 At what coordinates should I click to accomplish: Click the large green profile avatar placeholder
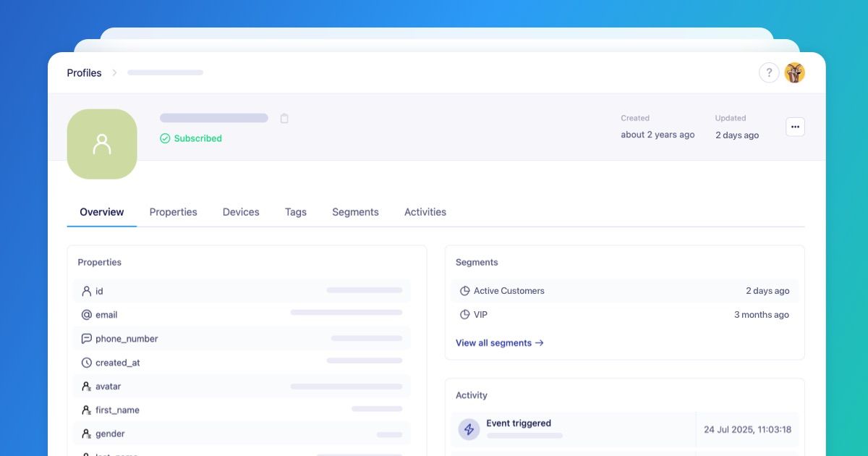click(102, 144)
